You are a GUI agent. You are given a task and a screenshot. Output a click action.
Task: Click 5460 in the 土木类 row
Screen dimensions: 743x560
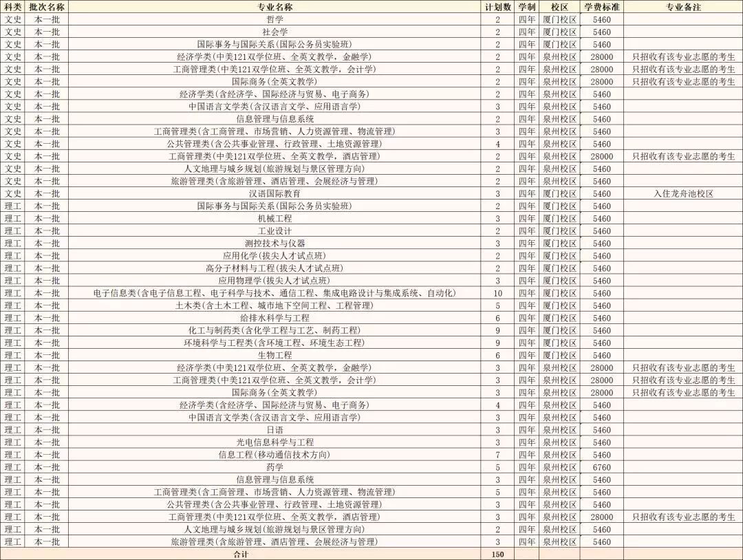point(602,305)
